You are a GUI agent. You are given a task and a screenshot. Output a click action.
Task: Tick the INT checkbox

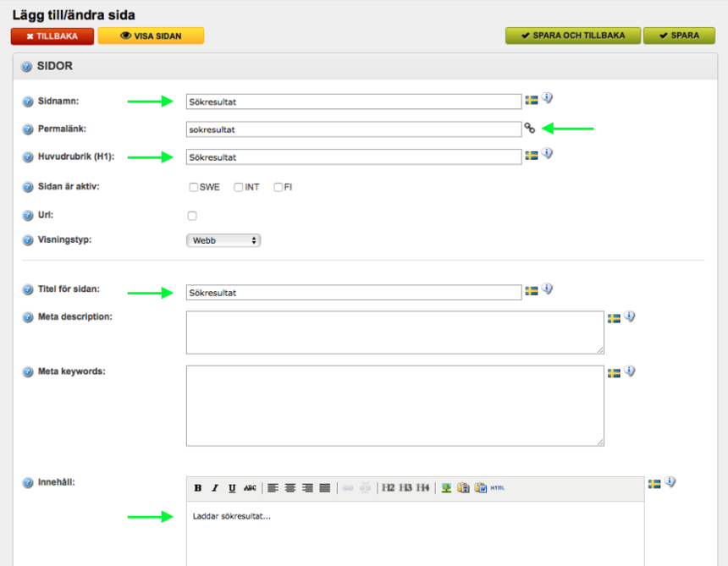[239, 188]
